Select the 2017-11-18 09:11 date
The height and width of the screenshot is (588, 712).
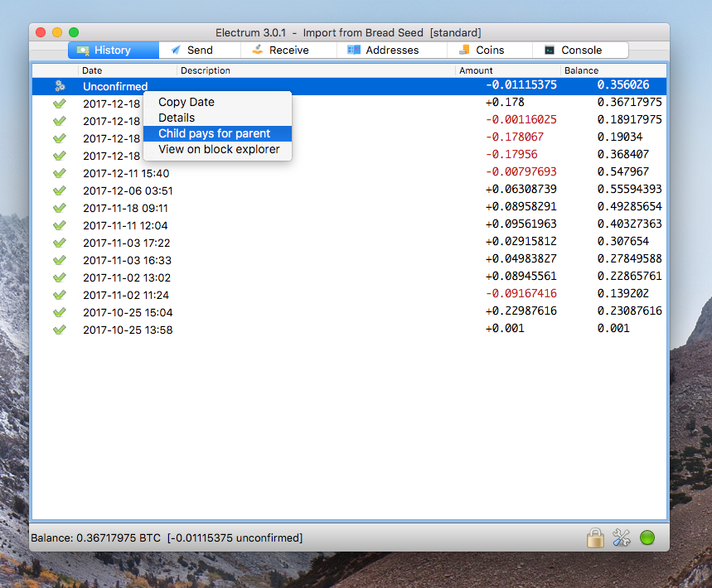coord(125,208)
